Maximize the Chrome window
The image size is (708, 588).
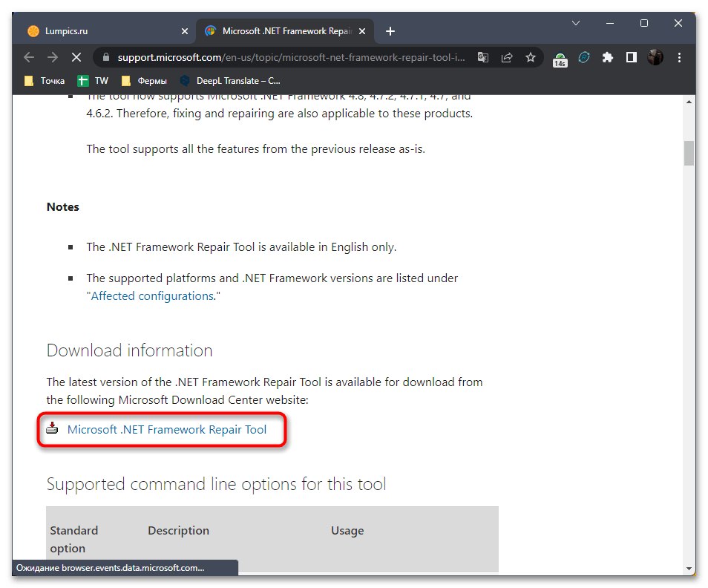point(644,23)
